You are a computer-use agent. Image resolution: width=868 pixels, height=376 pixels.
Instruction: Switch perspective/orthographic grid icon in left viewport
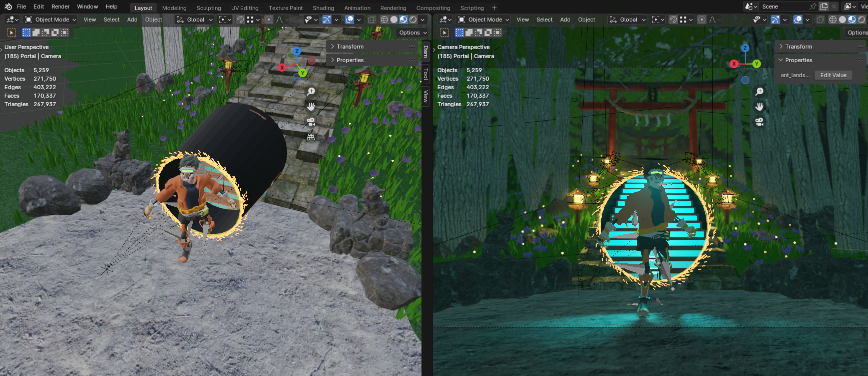[x=311, y=137]
